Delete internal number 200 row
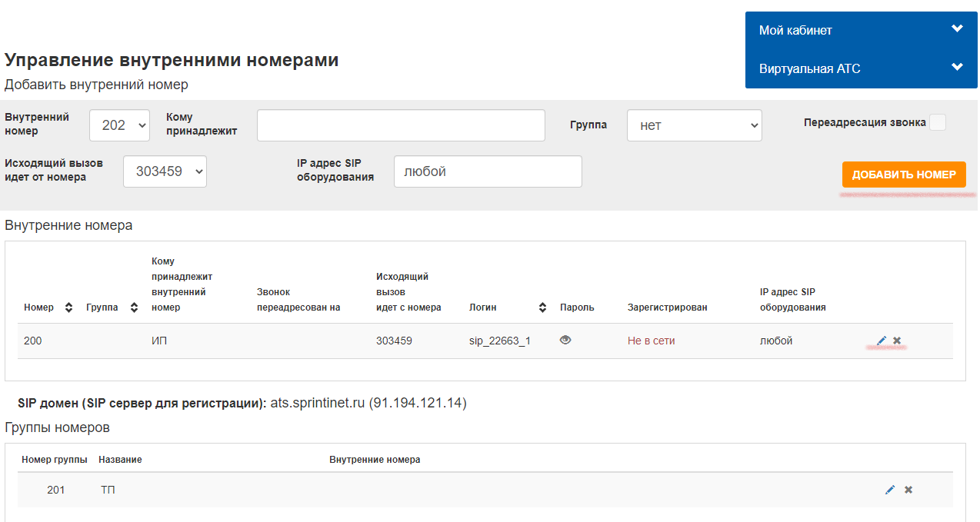This screenshot has height=522, width=980. pyautogui.click(x=897, y=341)
